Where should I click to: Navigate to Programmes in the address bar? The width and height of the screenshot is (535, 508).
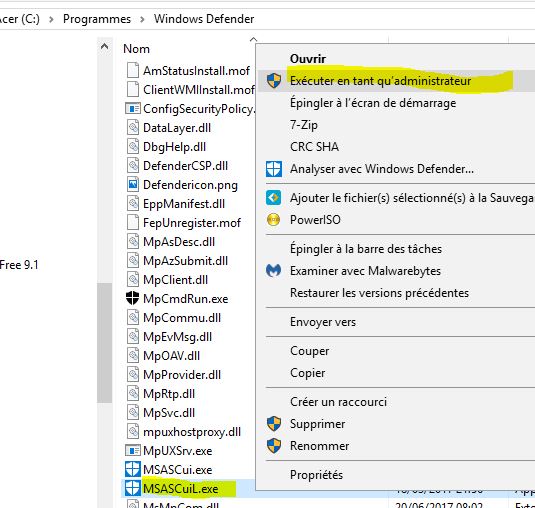click(x=97, y=19)
